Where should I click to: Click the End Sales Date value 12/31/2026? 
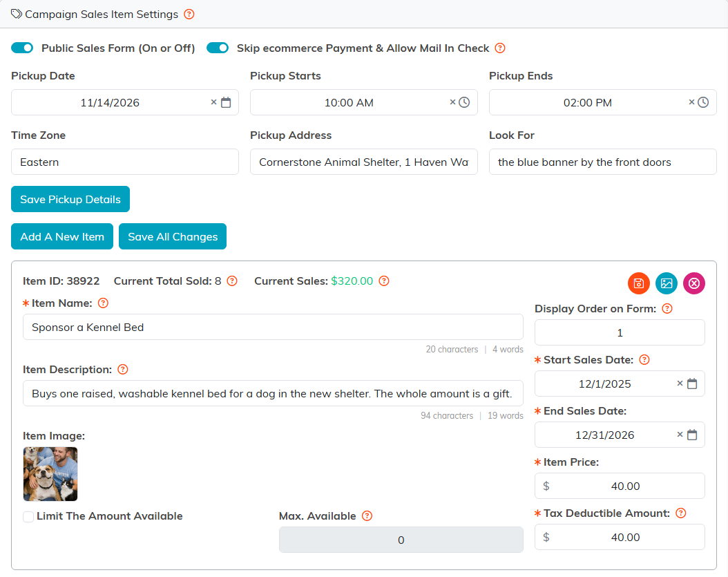pyautogui.click(x=605, y=435)
